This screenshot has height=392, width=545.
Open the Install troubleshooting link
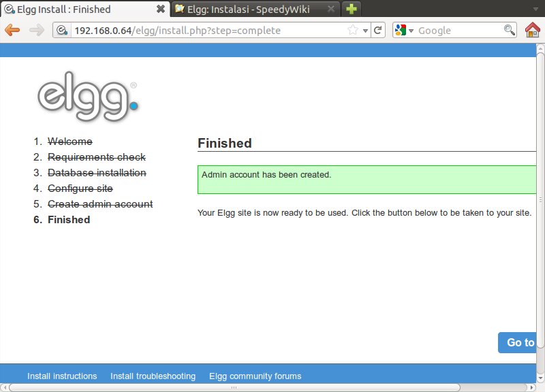point(153,376)
